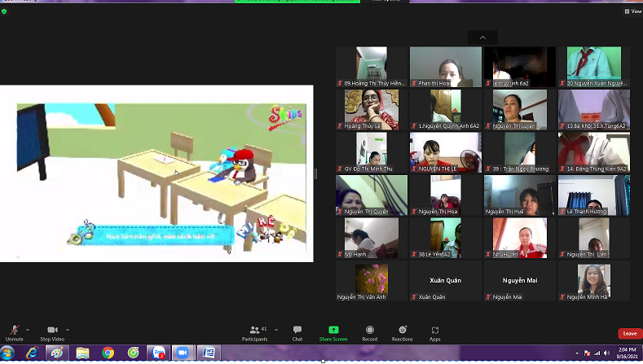Open Microsoft Word from the taskbar

(x=207, y=353)
